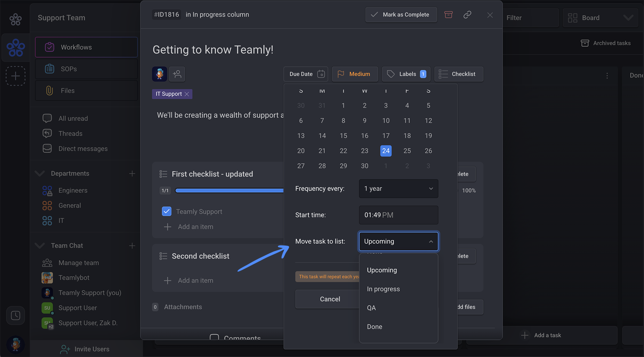
Task: Uncheck the Teamly Support checklist item
Action: pos(167,211)
